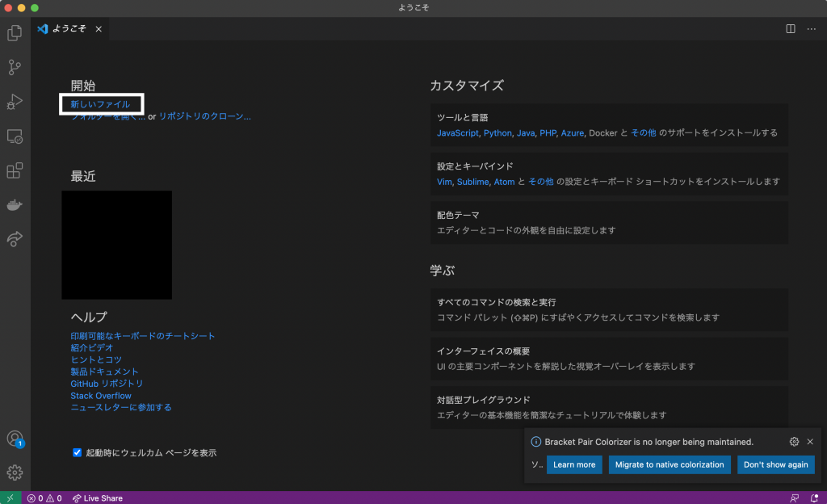The image size is (827, 504).
Task: Open the Source Control view
Action: coord(15,67)
